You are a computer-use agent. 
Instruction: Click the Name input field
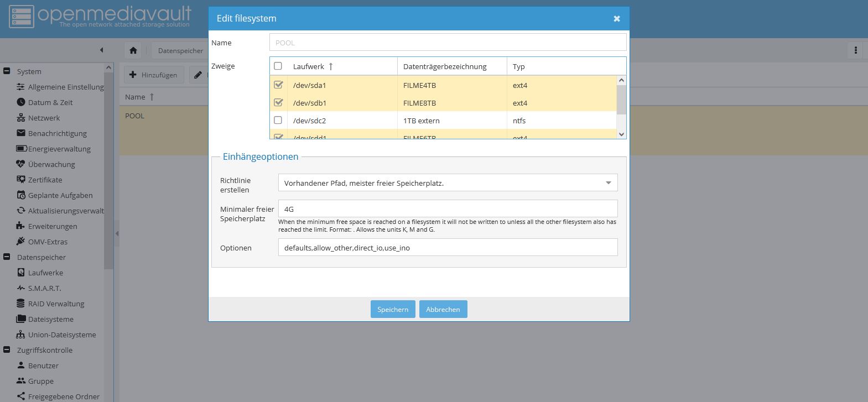[x=448, y=43]
